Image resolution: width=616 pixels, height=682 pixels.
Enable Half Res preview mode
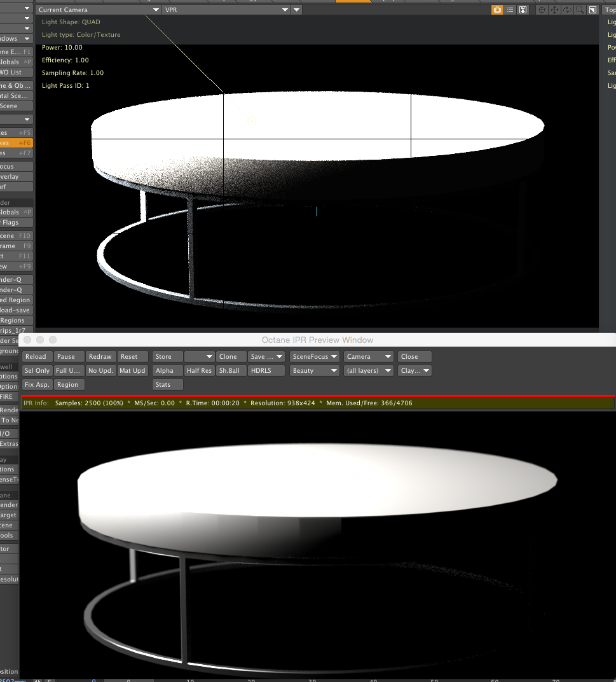[x=199, y=370]
